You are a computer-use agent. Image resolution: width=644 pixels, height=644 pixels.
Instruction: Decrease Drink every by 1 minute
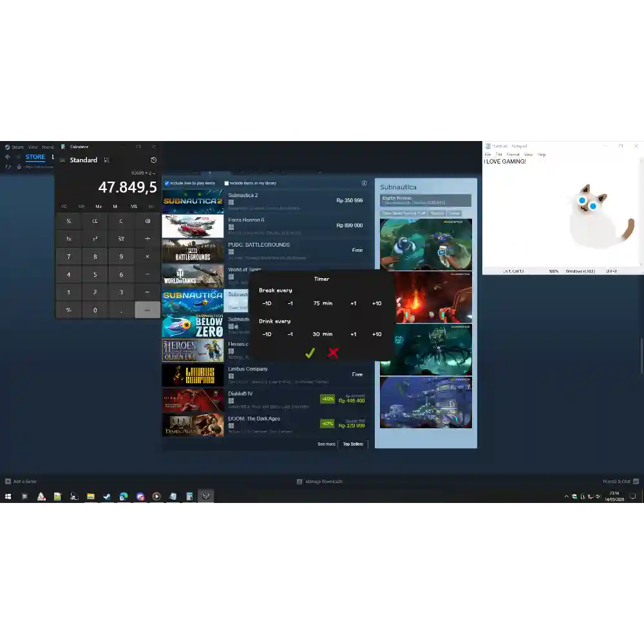(x=290, y=334)
